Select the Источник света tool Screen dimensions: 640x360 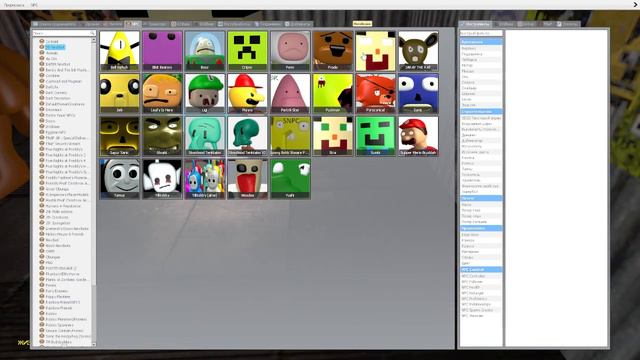[481, 152]
